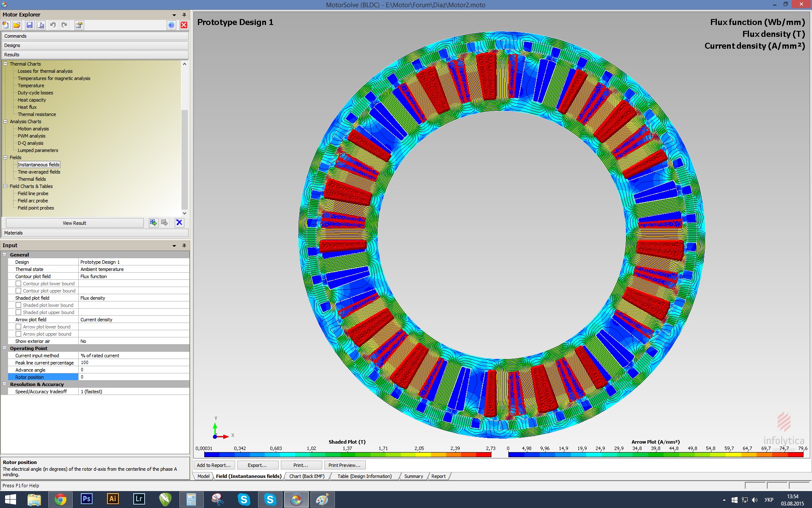Screen dimensions: 812x508
Task: Click the add-result green arrow icon
Action: [154, 223]
